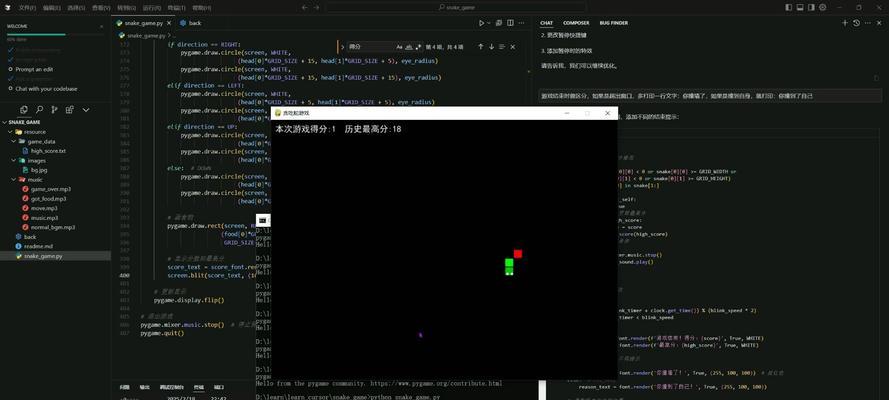Image resolution: width=889 pixels, height=400 pixels.
Task: Collapse the resource folder
Action: point(35,131)
